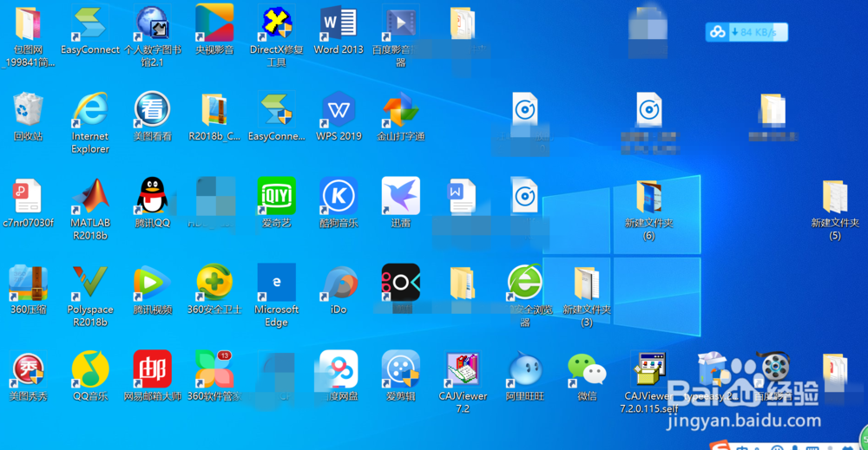
Task: Launch 百度网盘 cloud drive icon
Action: (x=339, y=370)
